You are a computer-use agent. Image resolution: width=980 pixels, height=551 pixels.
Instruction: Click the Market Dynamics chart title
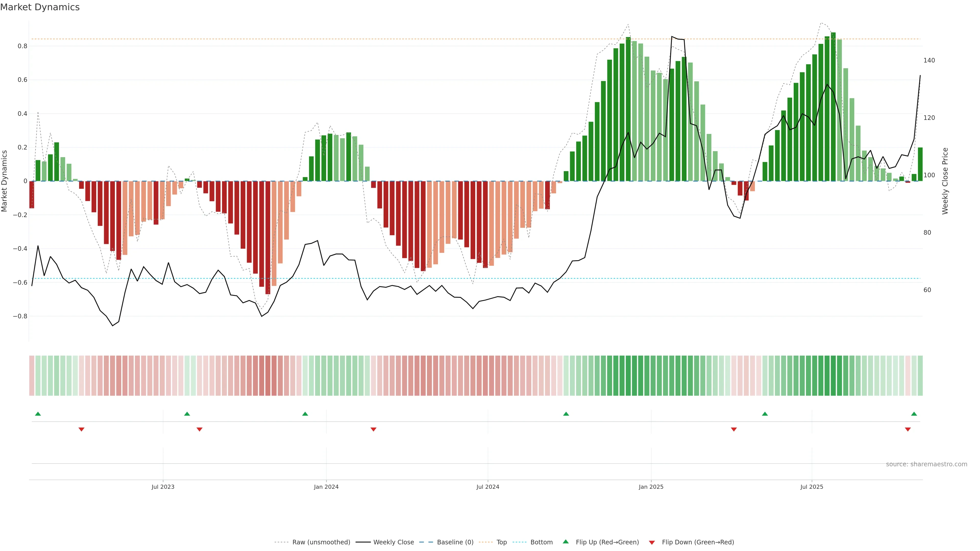click(x=40, y=7)
